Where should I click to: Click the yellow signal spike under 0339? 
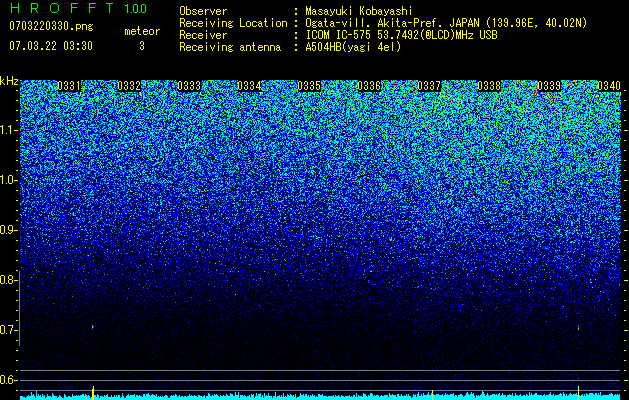[x=578, y=393]
